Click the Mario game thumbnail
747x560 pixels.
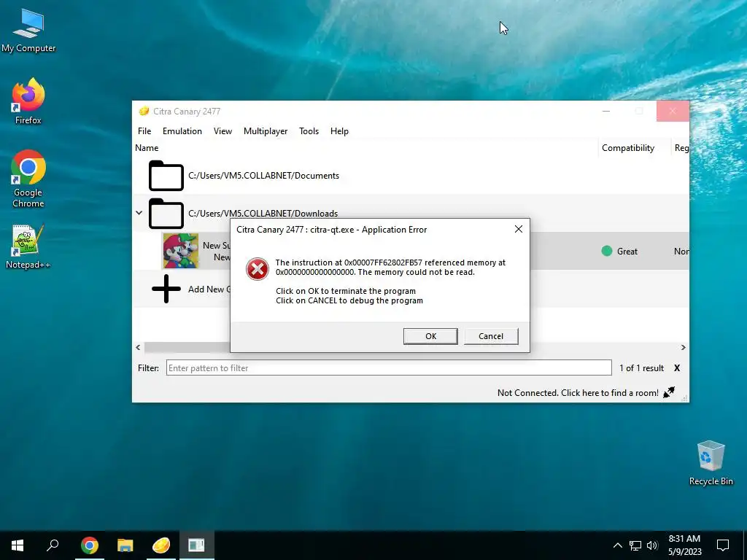181,251
